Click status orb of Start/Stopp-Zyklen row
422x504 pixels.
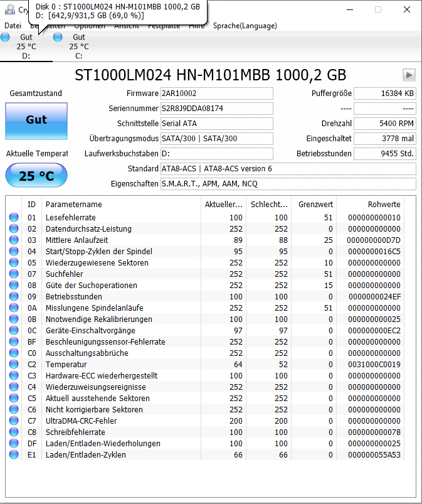(14, 251)
